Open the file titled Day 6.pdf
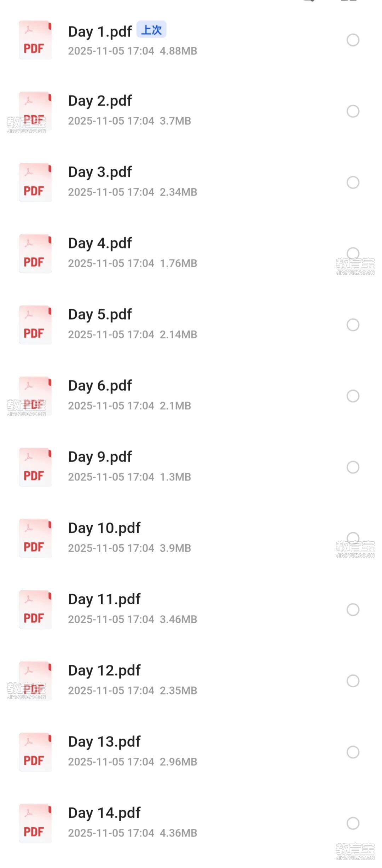382x868 pixels. tap(100, 386)
